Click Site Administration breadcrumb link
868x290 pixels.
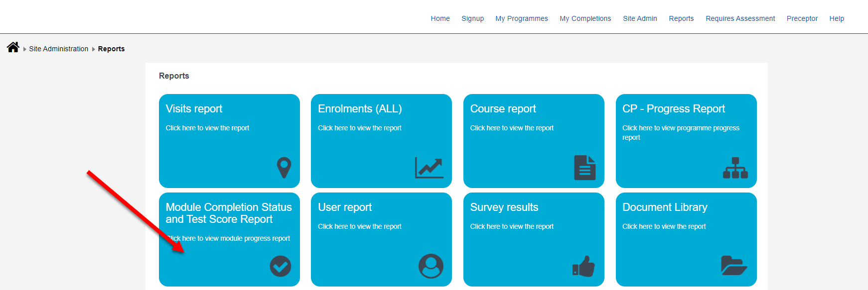(x=59, y=49)
